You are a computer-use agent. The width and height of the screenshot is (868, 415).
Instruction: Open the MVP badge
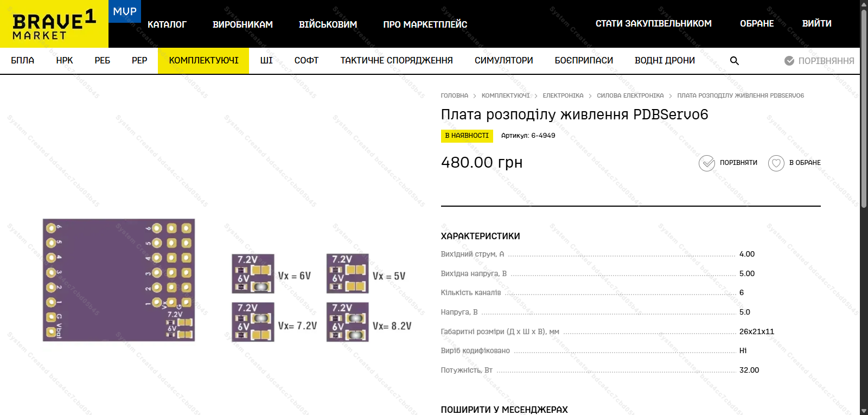[x=125, y=11]
